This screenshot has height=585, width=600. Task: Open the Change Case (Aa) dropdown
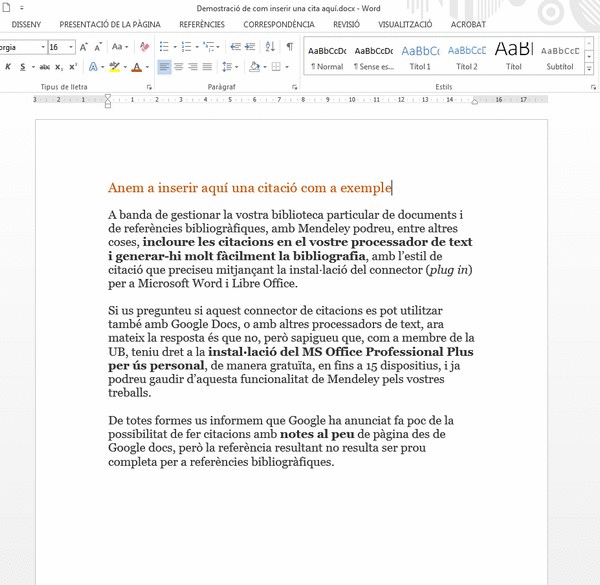(120, 47)
